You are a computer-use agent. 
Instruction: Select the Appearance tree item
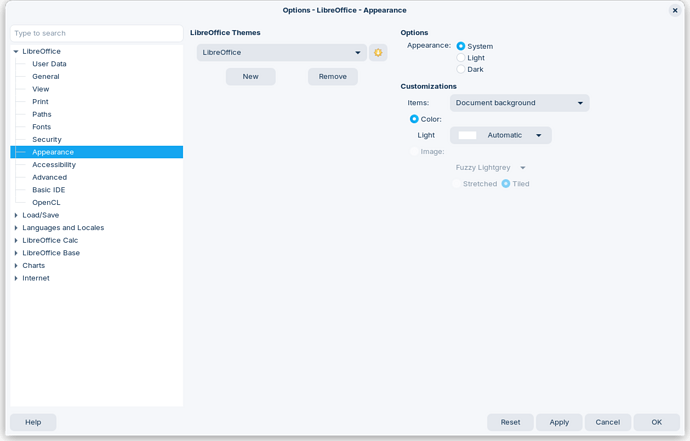96,152
